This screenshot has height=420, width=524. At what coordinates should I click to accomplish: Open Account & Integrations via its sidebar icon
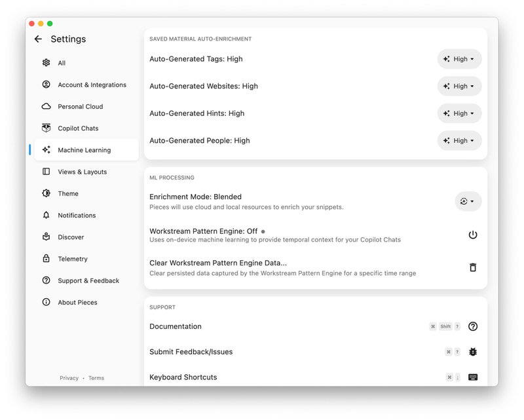(45, 85)
